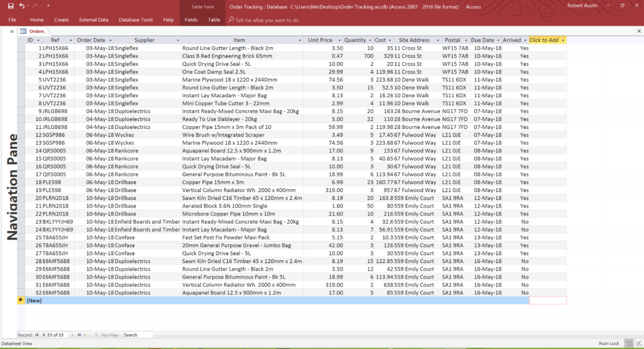Switch to the Fields tab under Table Tools
Viewport: 644px width, 349px height.
point(191,20)
